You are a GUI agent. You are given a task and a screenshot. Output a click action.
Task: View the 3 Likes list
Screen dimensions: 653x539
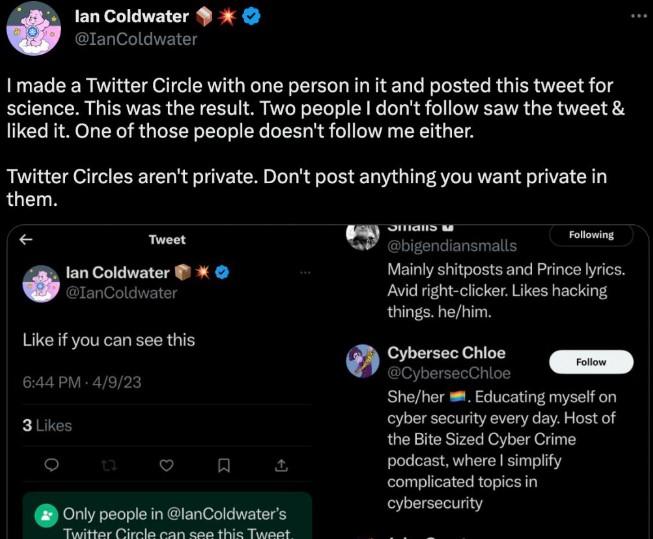tap(47, 425)
